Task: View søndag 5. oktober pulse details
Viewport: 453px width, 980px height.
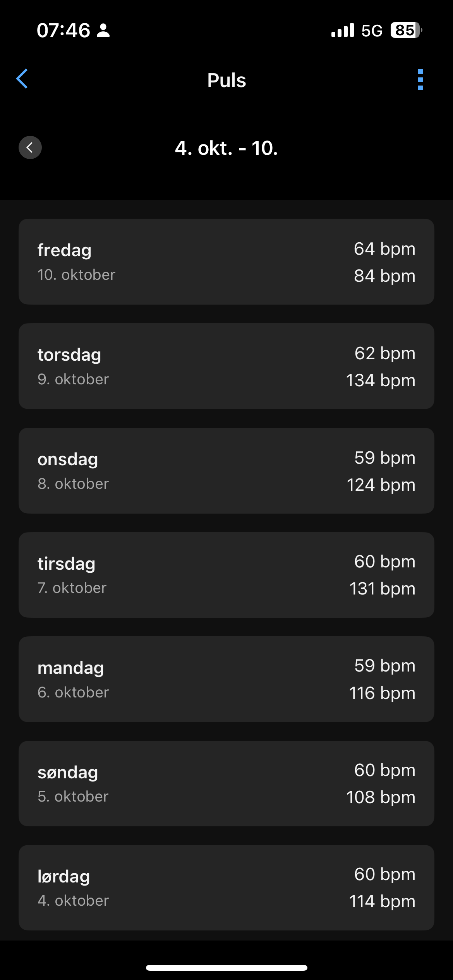Action: (x=226, y=783)
